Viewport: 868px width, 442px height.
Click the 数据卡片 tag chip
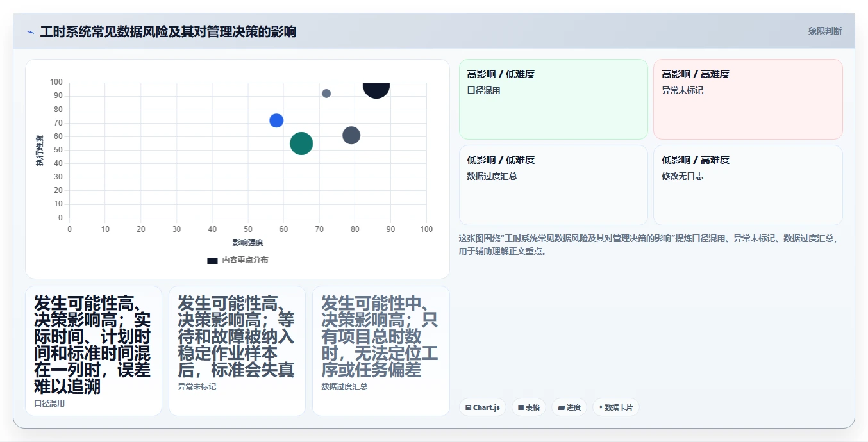pyautogui.click(x=616, y=407)
